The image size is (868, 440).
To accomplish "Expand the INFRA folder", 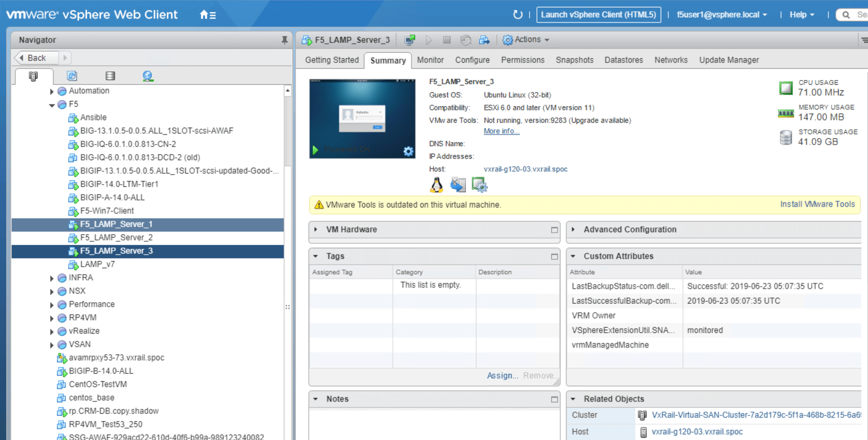I will [51, 278].
